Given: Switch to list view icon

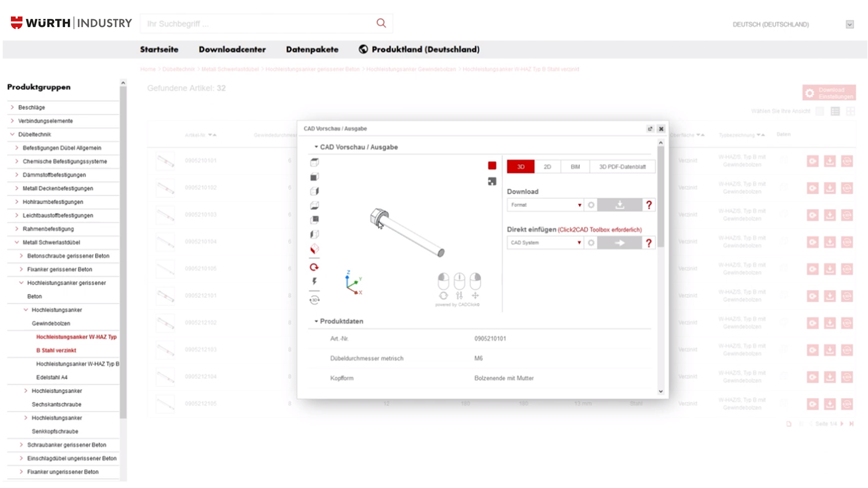Looking at the screenshot, I should pos(835,111).
